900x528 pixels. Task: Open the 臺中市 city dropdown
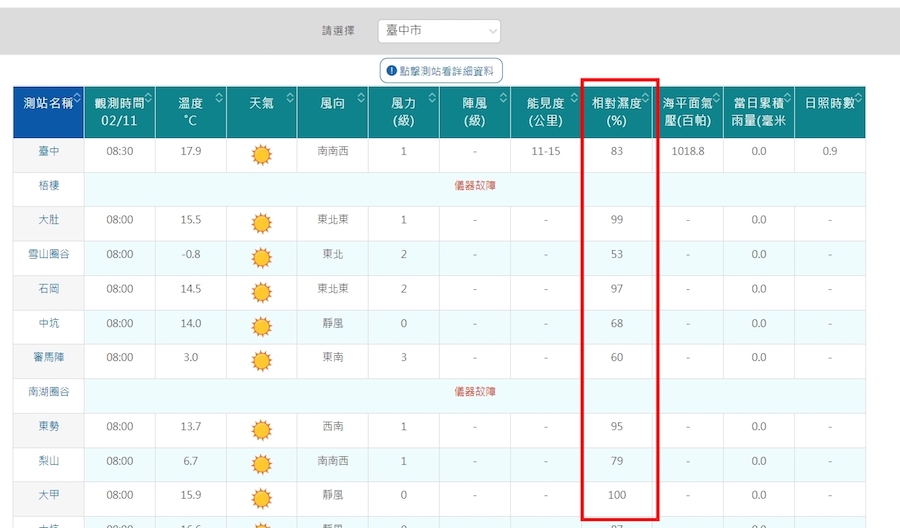click(439, 31)
